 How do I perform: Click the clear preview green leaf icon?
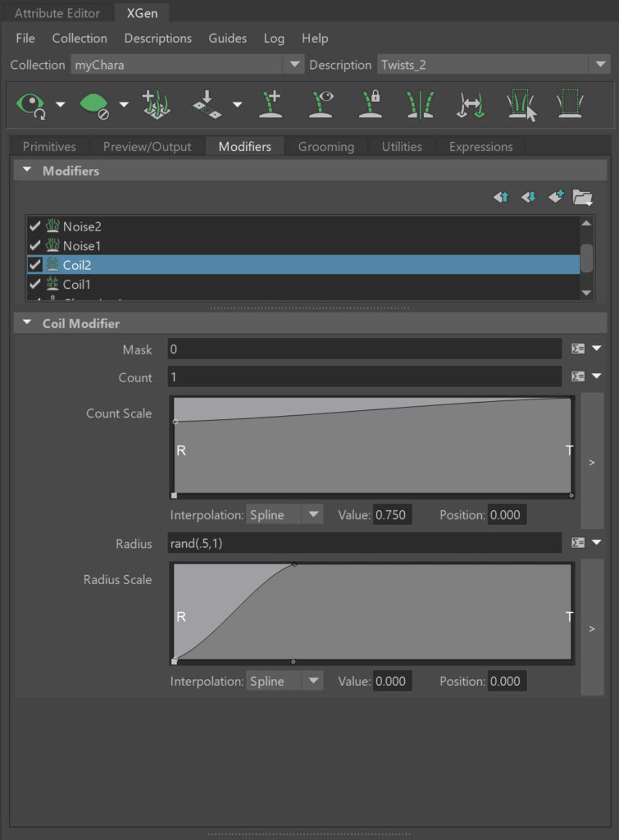pyautogui.click(x=93, y=104)
